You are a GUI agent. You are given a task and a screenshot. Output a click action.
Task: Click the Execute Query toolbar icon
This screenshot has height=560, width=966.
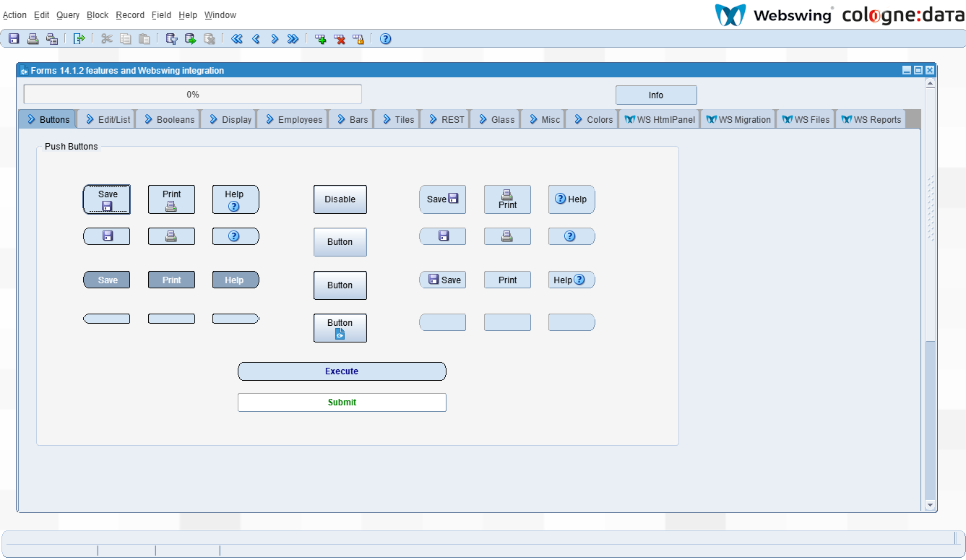190,39
